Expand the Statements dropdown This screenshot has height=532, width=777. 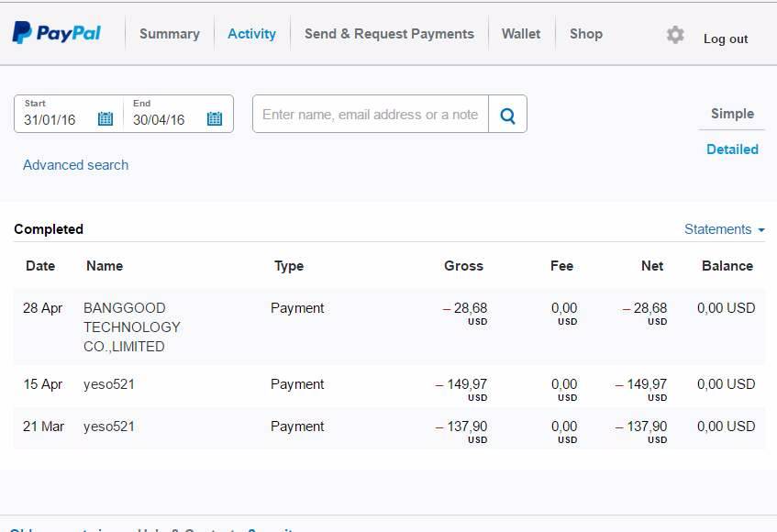724,229
